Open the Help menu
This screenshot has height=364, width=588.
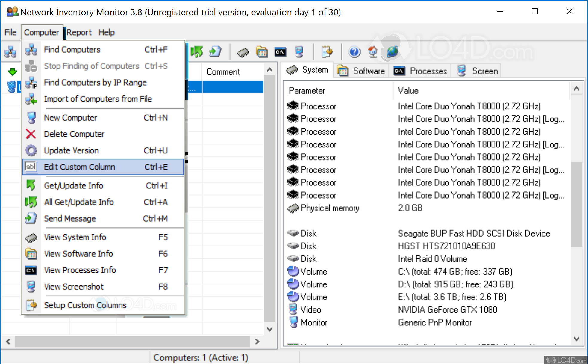click(107, 32)
